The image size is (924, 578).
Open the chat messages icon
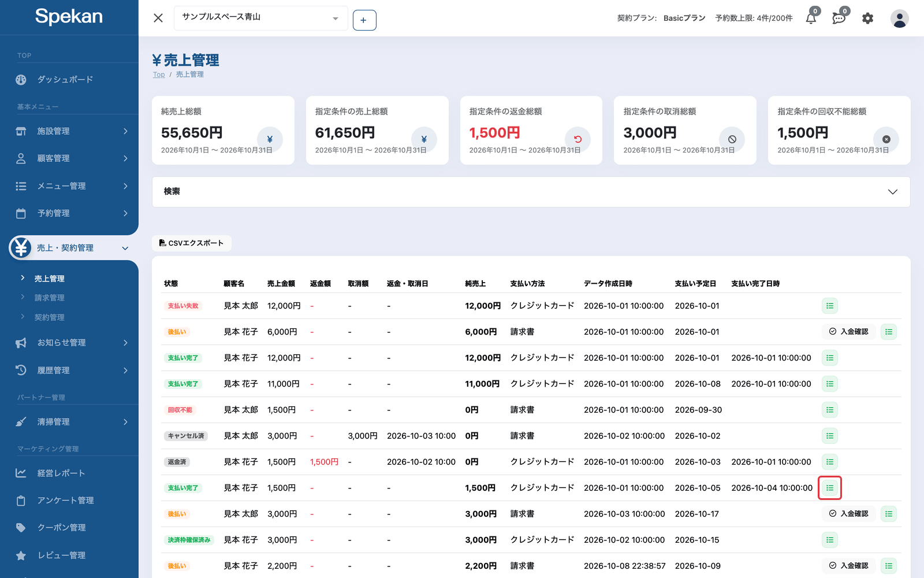pyautogui.click(x=839, y=18)
